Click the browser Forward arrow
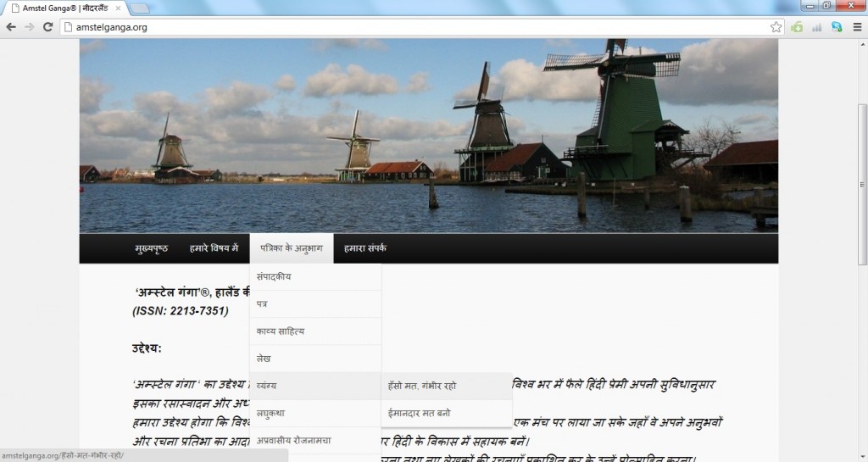The height and width of the screenshot is (462, 868). pyautogui.click(x=30, y=27)
